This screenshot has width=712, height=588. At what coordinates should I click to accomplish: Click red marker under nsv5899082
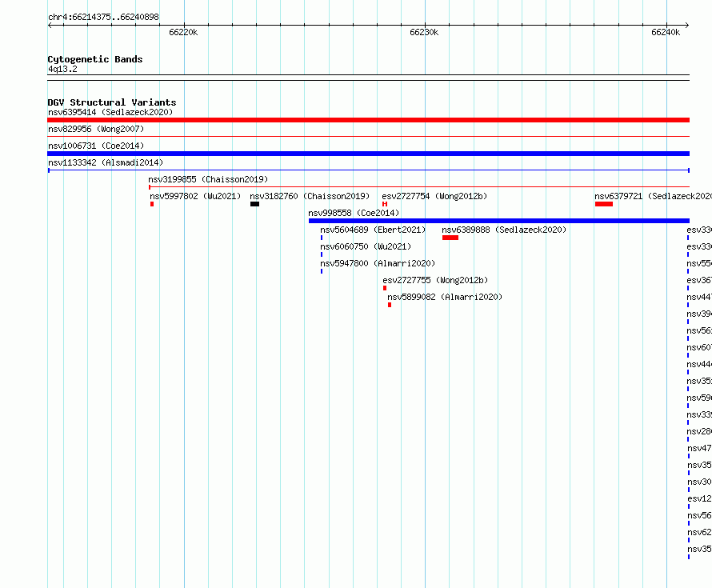390,305
